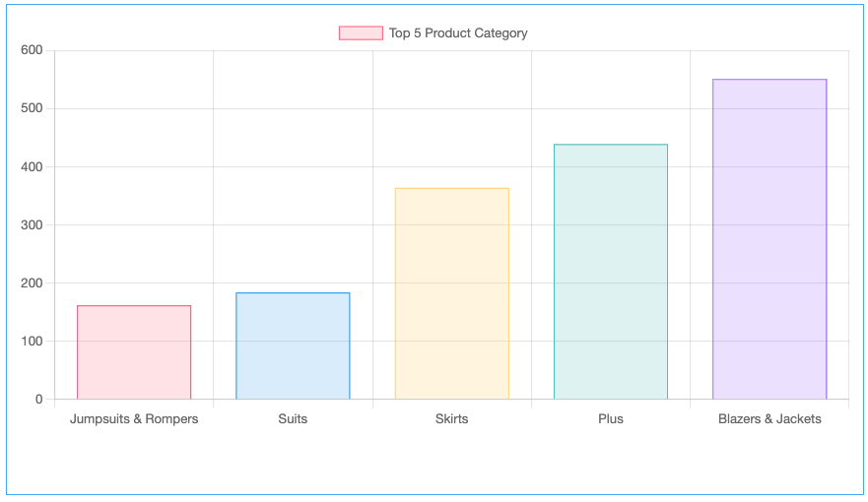Click the Jumpsuits & Rompers axis label

point(134,419)
